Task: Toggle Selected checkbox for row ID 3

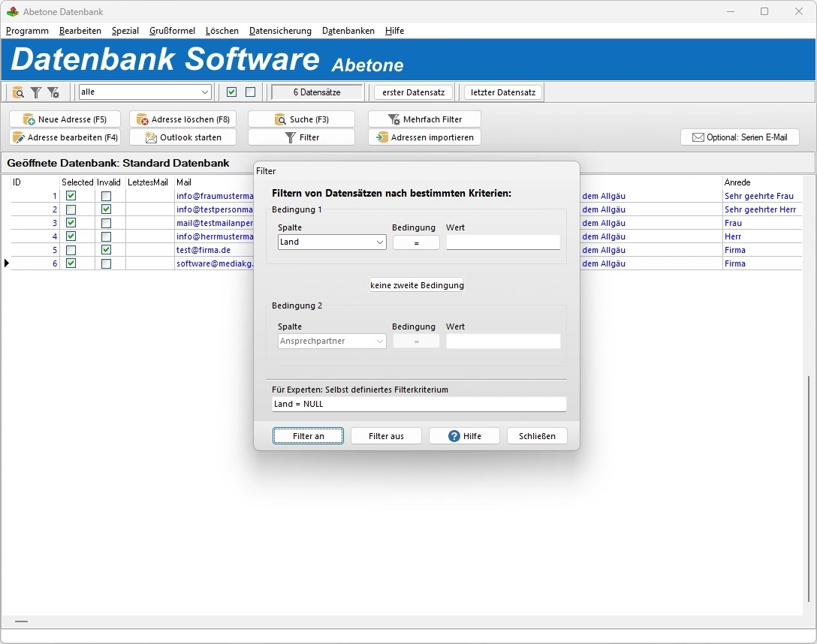Action: pyautogui.click(x=71, y=223)
